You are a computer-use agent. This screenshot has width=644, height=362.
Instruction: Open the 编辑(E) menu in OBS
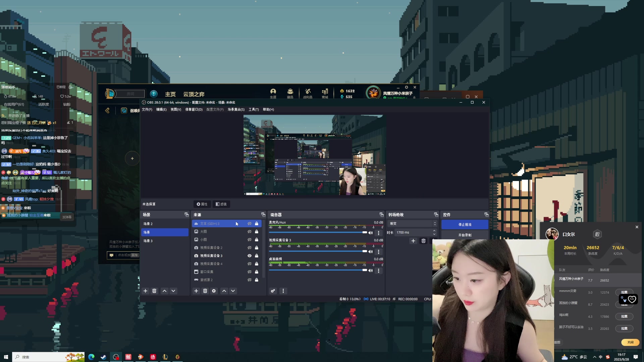[161, 110]
